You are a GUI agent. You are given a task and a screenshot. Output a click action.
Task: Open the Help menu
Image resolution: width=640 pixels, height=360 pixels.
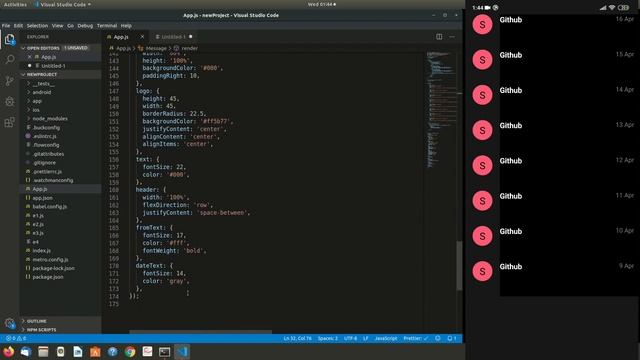(x=126, y=26)
